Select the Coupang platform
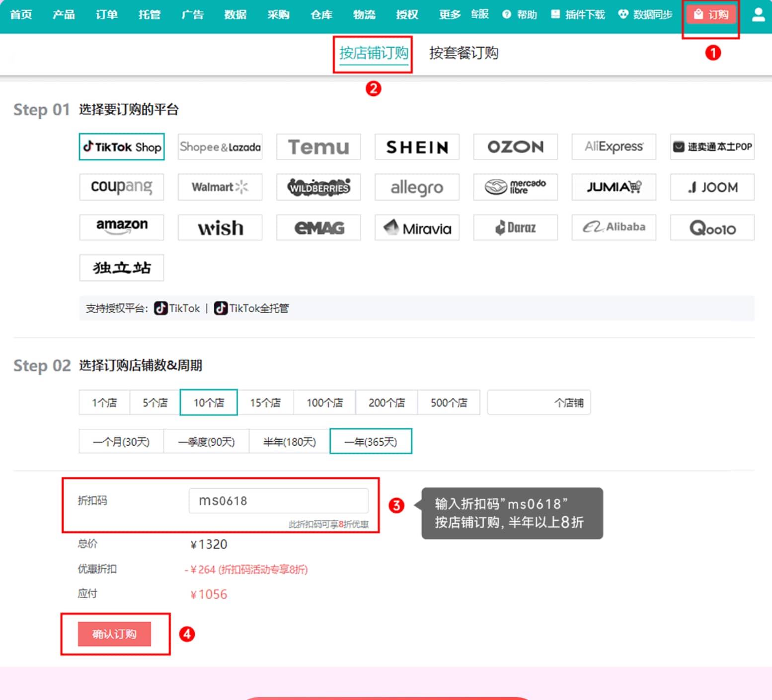772x700 pixels. tap(122, 187)
